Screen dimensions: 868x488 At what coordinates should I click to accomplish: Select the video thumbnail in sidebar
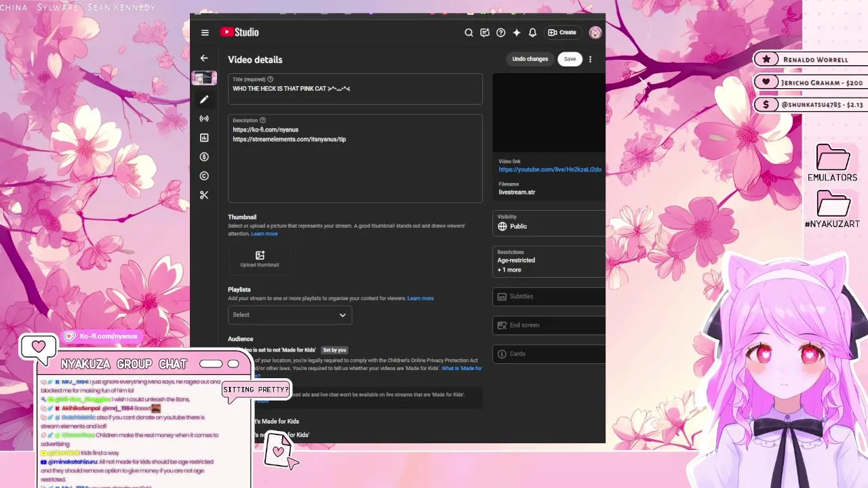pyautogui.click(x=204, y=78)
